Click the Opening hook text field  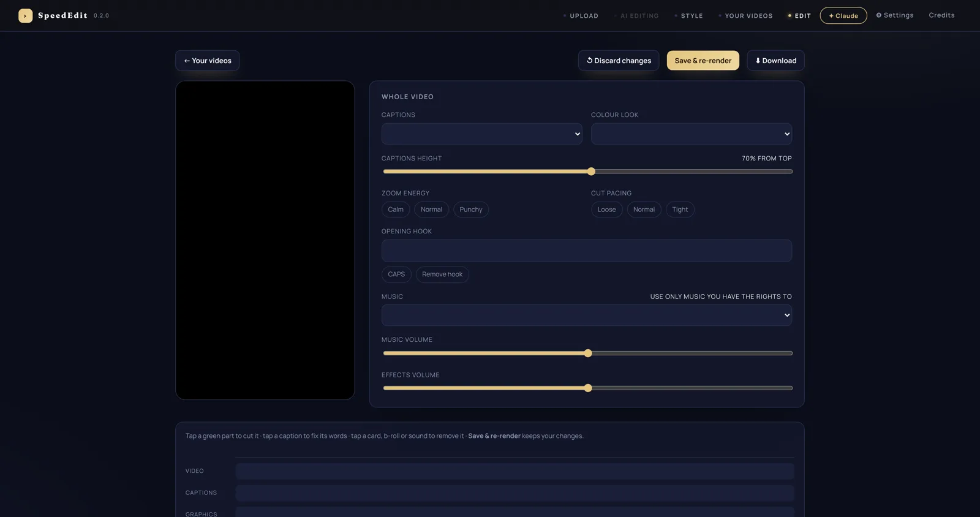(x=587, y=251)
